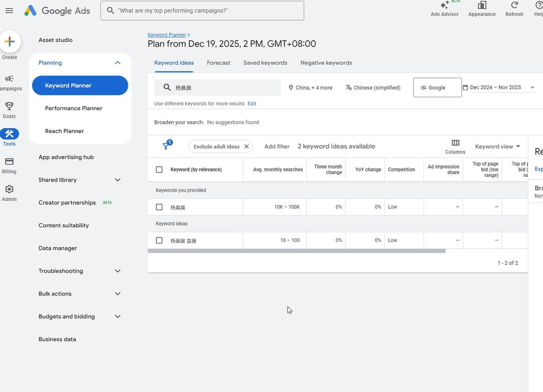
Task: Sort by Keyword (by relevance) column
Action: [x=196, y=170]
